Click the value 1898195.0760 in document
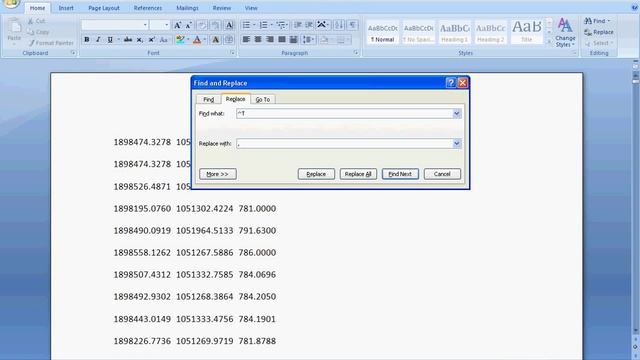The height and width of the screenshot is (360, 640). (x=142, y=209)
